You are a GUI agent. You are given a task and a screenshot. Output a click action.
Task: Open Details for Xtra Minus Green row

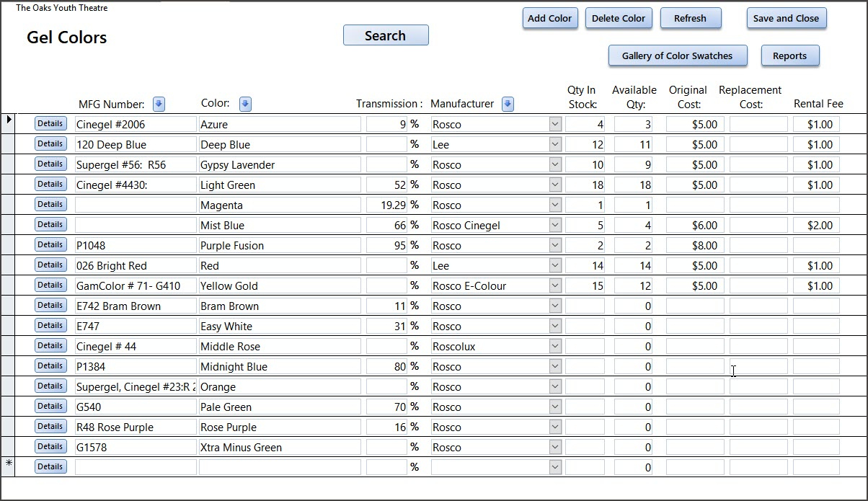pyautogui.click(x=50, y=447)
